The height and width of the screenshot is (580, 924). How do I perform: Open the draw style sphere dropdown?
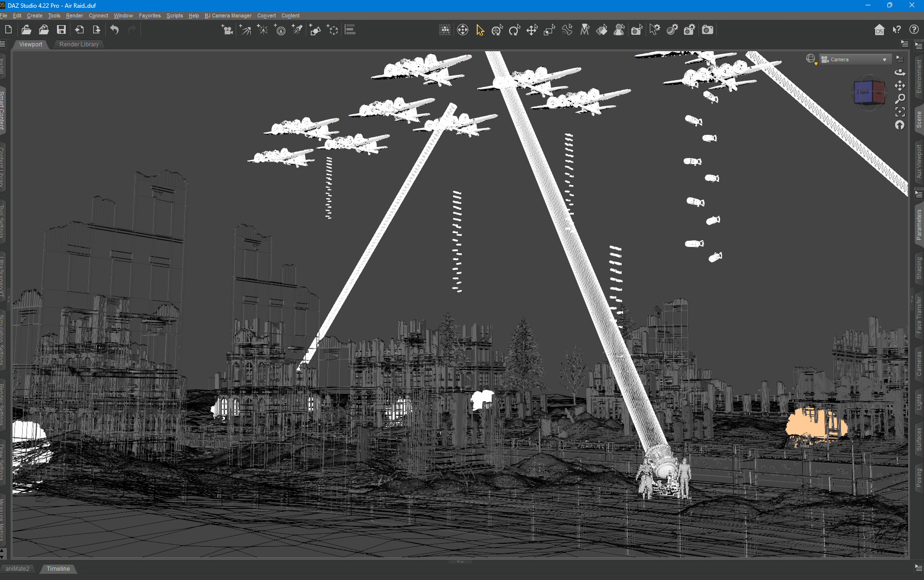pyautogui.click(x=811, y=59)
